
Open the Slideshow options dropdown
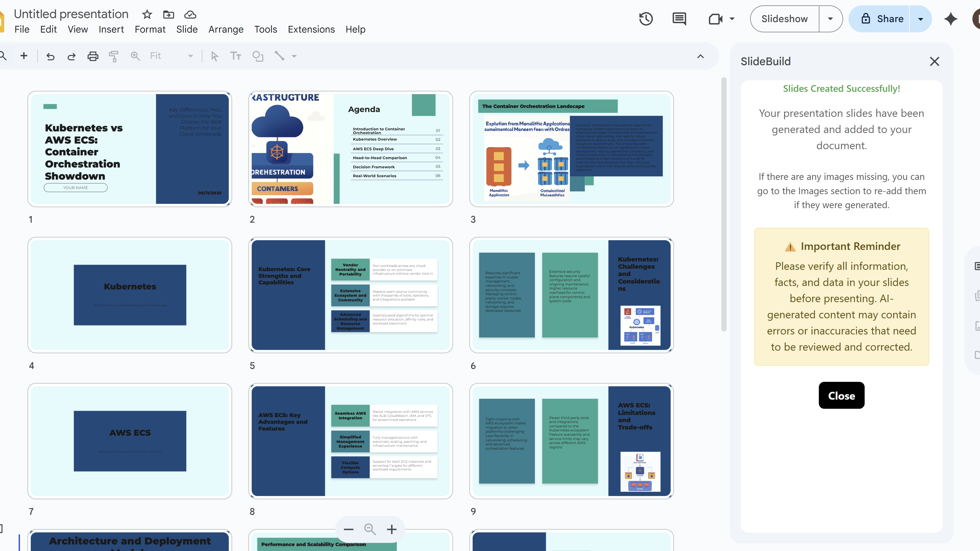(x=830, y=19)
